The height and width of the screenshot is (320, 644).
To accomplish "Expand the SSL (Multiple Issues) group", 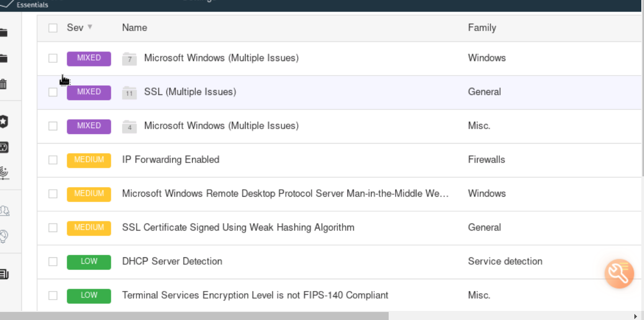I will pos(190,92).
